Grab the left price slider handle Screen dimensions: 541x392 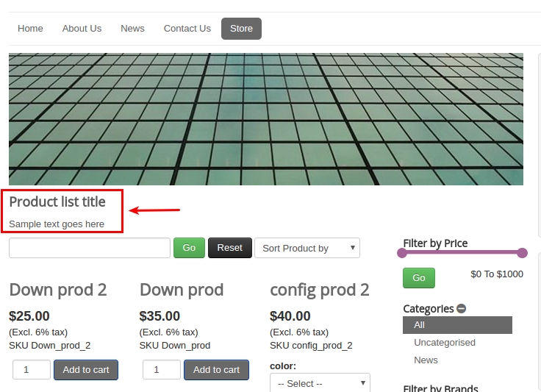pyautogui.click(x=402, y=253)
